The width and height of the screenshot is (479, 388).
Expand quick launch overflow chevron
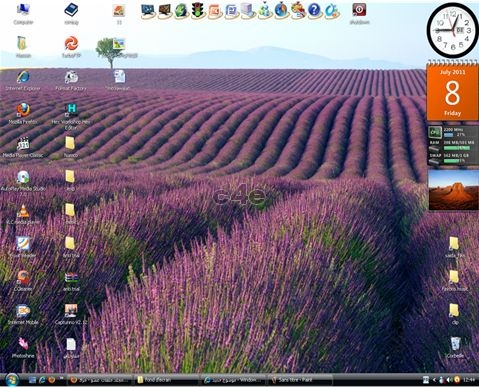(61, 378)
